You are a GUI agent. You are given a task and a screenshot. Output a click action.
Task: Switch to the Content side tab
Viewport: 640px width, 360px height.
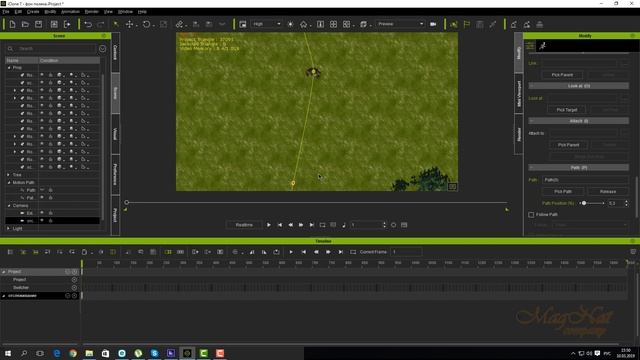point(116,53)
